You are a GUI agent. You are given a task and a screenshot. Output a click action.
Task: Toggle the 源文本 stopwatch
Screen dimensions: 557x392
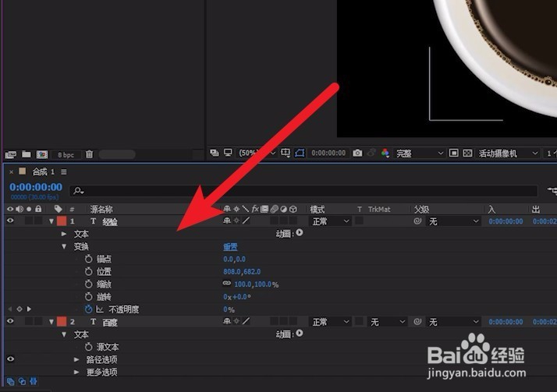[x=88, y=347]
